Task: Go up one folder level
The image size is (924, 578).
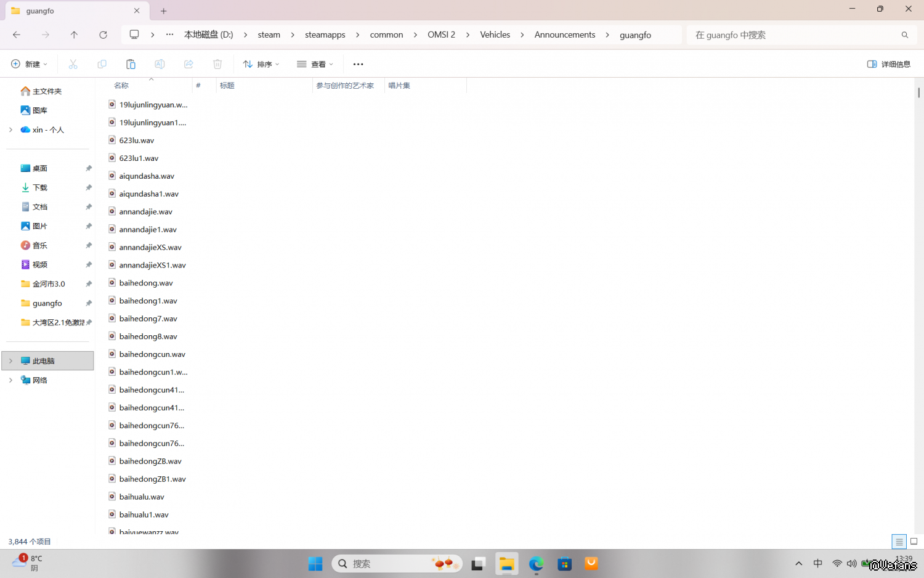Action: click(x=74, y=35)
